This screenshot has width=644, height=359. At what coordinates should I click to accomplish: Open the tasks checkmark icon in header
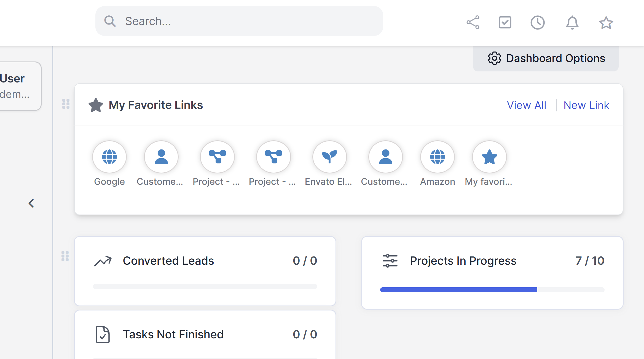(505, 22)
